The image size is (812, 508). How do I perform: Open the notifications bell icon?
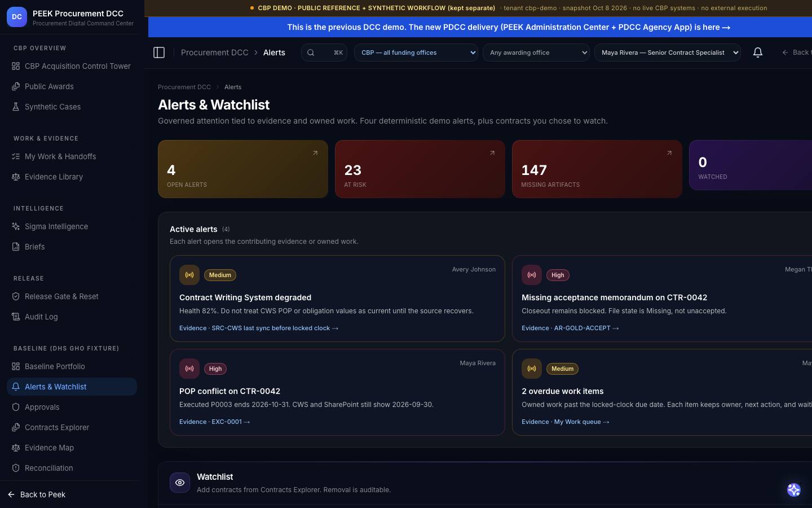tap(758, 52)
